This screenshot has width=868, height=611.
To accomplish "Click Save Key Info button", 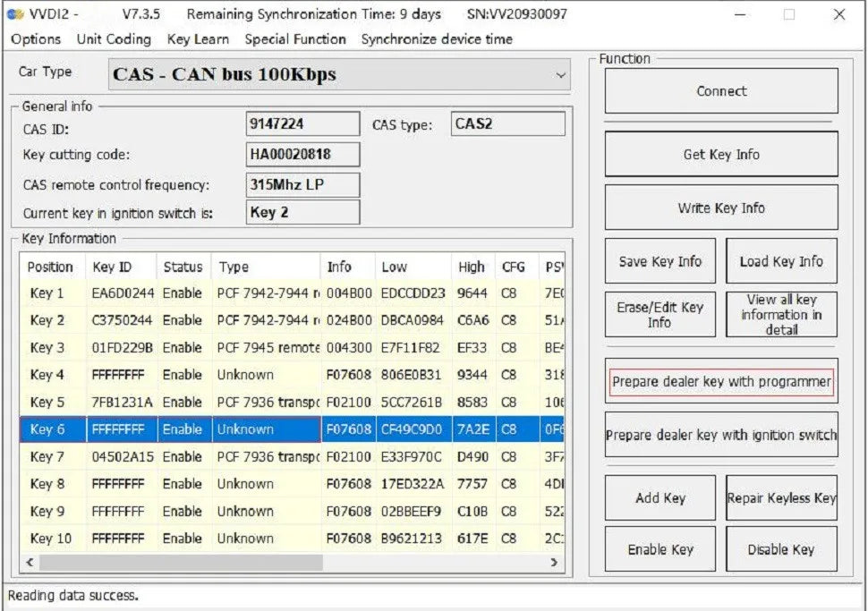I will click(x=660, y=261).
